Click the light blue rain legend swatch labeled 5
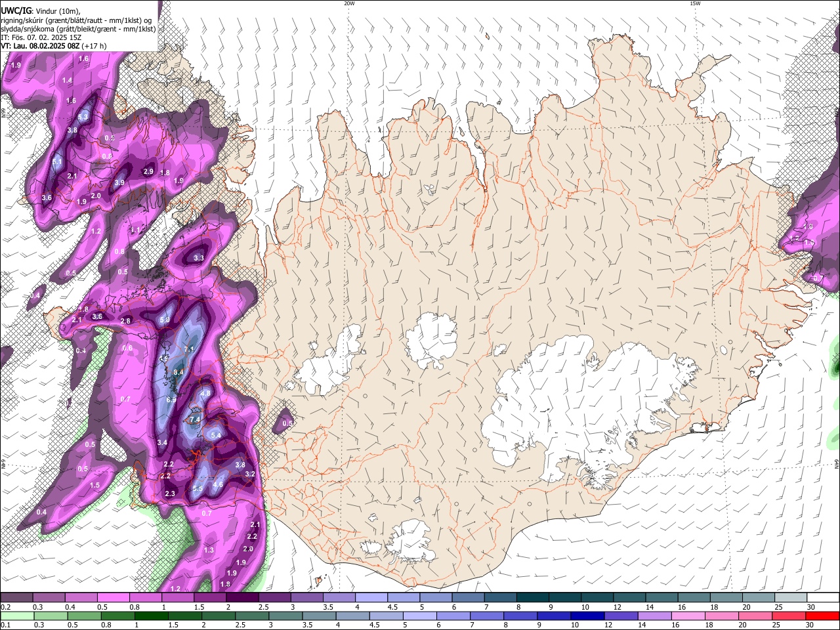Image resolution: width=840 pixels, height=630 pixels. point(419,616)
